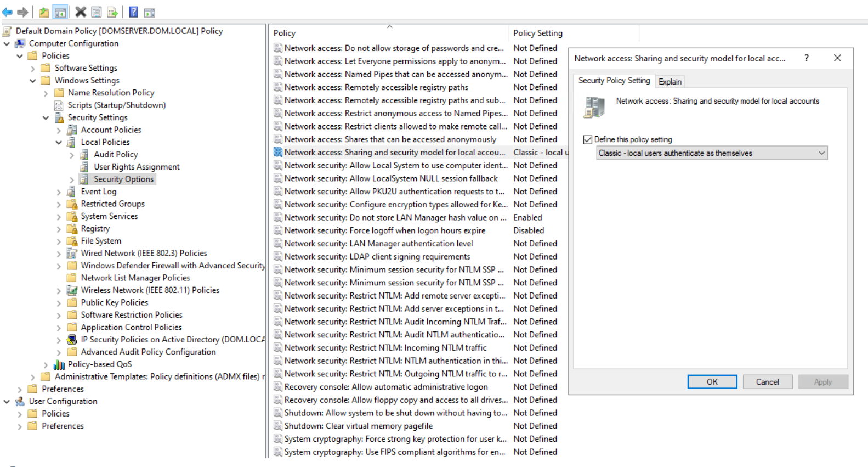
Task: Collapse the Local Policies node
Action: pyautogui.click(x=59, y=142)
